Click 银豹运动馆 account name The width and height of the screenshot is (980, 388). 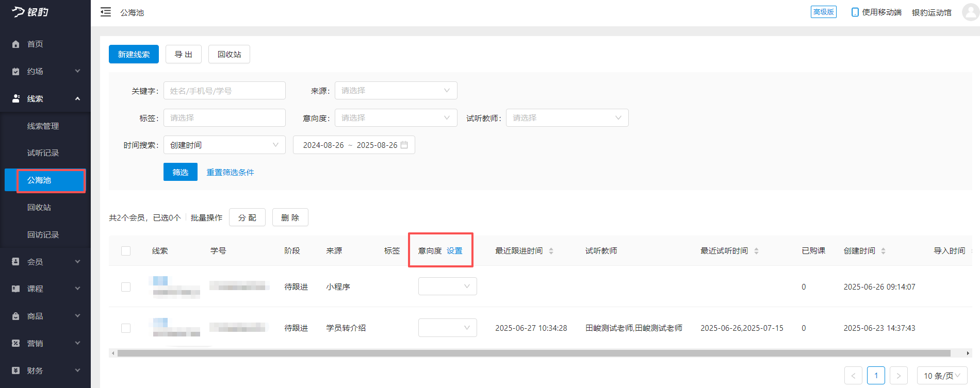point(932,12)
